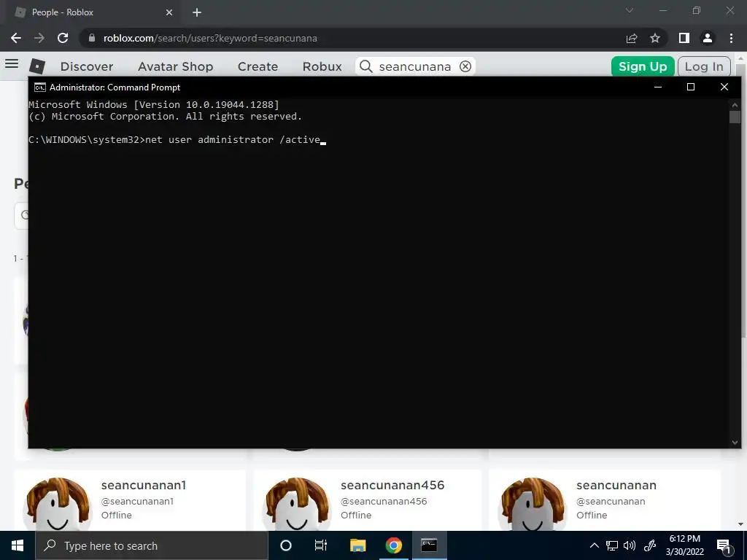This screenshot has width=747, height=560.
Task: Open the Roblox hamburger menu
Action: 12,63
